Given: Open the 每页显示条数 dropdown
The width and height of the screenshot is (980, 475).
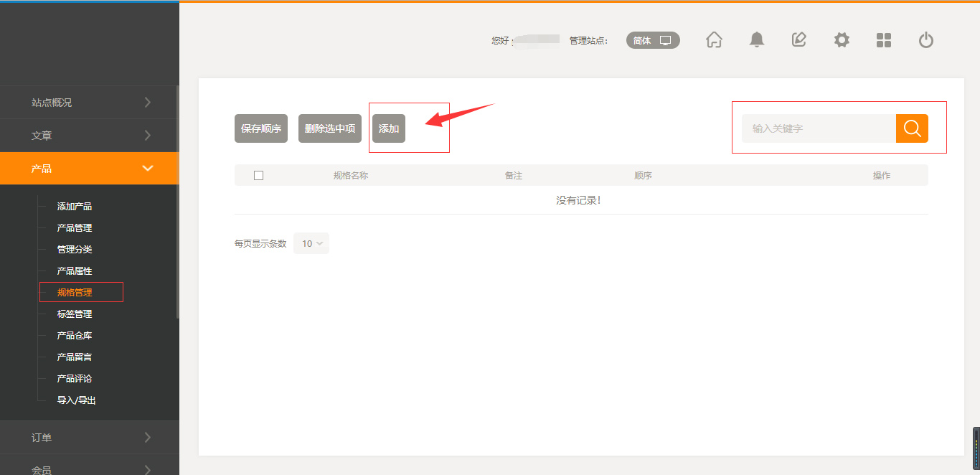Looking at the screenshot, I should [x=311, y=243].
